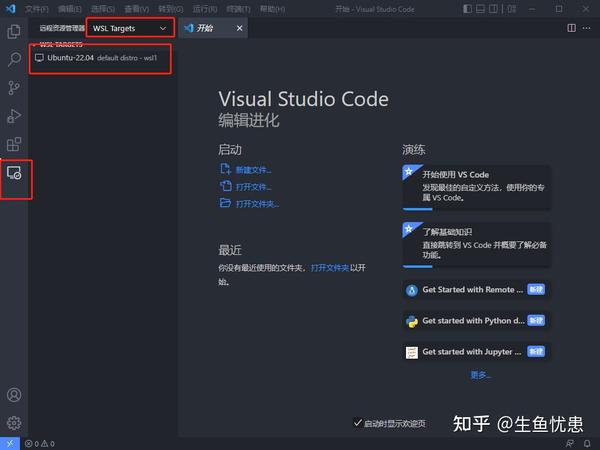Image resolution: width=600 pixels, height=450 pixels.
Task: Click the remote window indicator in the status bar
Action: coord(10,443)
